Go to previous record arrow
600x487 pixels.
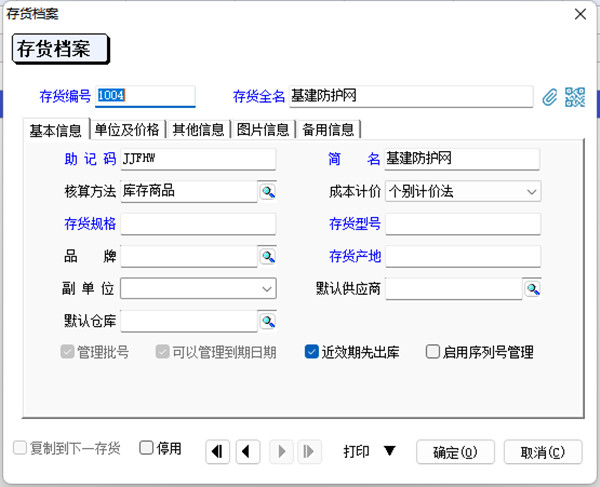pyautogui.click(x=248, y=452)
